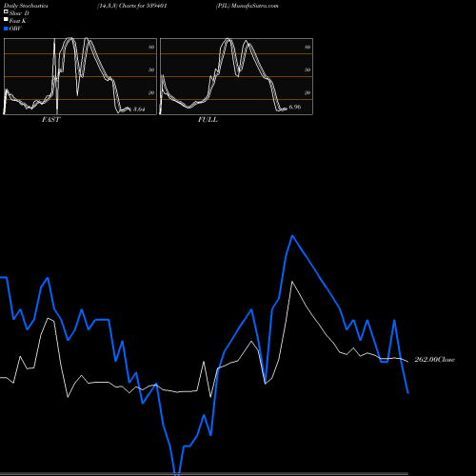
Task: Click the 50 level label in FAST chart
Action: click(151, 69)
